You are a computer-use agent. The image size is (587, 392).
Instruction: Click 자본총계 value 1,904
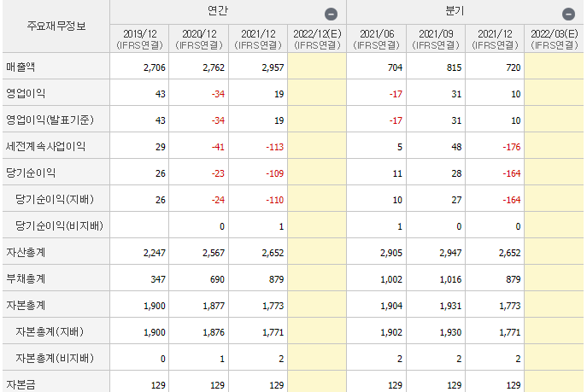pyautogui.click(x=391, y=306)
